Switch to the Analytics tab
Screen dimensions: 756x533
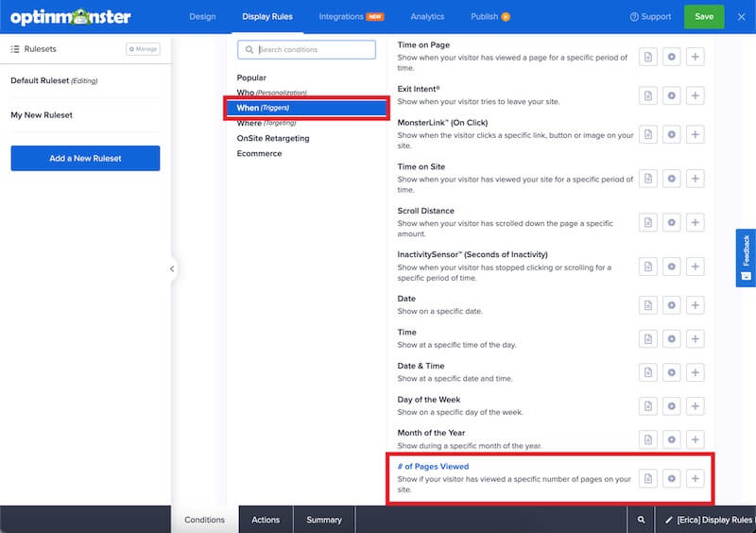point(427,16)
